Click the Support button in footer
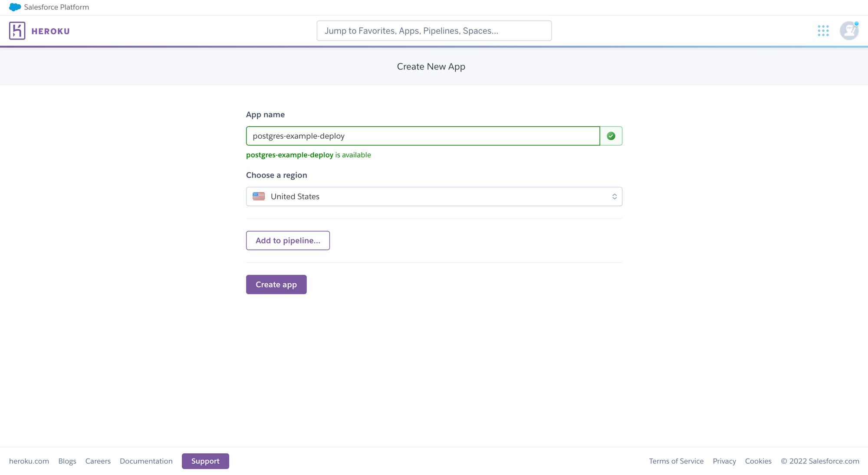The image size is (868, 475). (x=205, y=461)
